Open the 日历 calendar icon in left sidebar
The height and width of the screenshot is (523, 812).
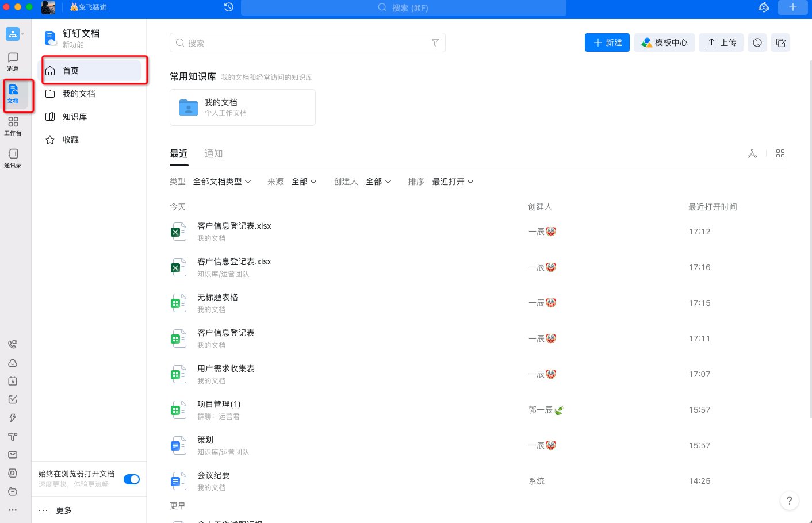point(13,381)
